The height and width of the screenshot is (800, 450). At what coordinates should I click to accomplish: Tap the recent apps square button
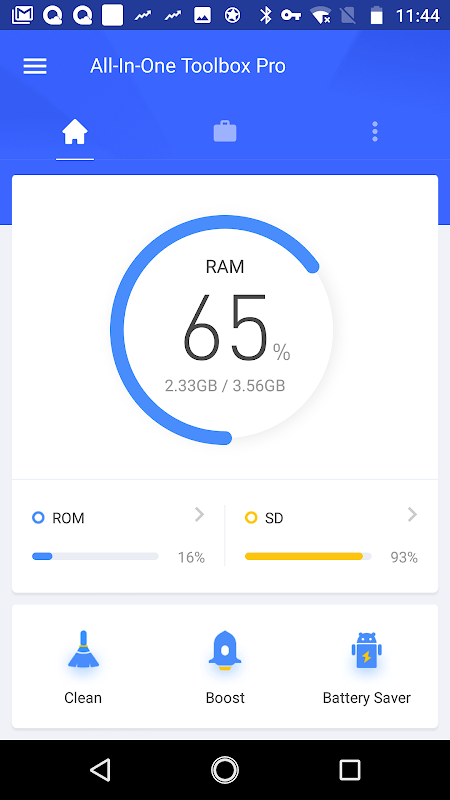click(350, 769)
